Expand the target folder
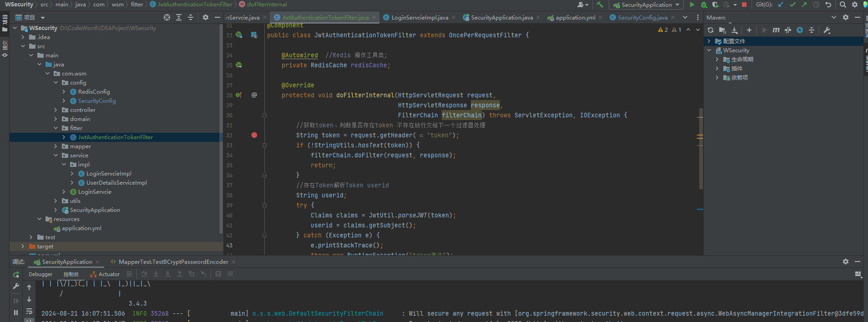This screenshot has height=322, width=868. coord(23,246)
